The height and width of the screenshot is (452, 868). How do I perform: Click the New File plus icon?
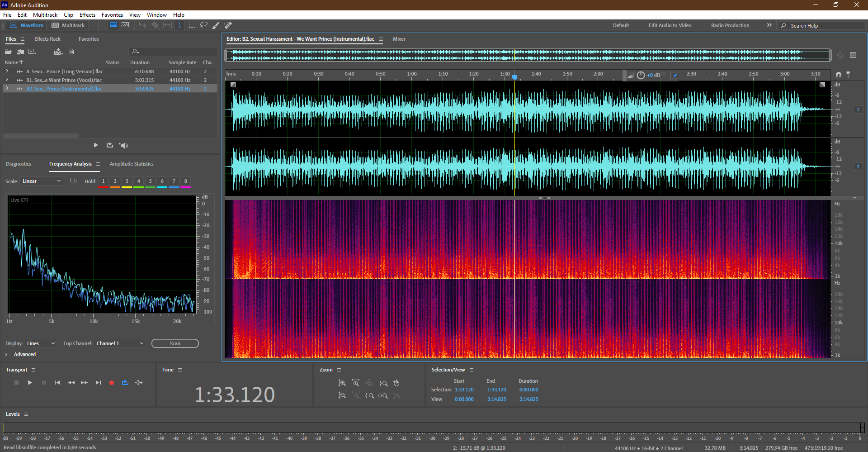(x=32, y=52)
